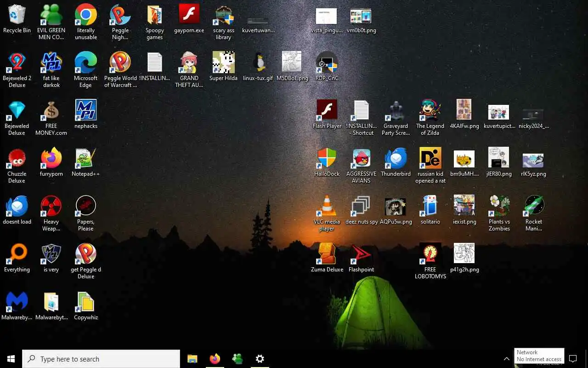Image resolution: width=588 pixels, height=368 pixels.
Task: Show hidden tray icons chevron
Action: (x=507, y=359)
